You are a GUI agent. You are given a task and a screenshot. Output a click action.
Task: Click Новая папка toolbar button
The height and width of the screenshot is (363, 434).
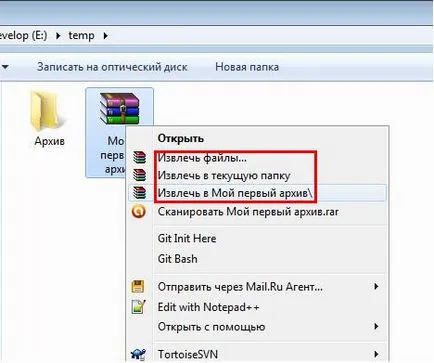(x=247, y=67)
